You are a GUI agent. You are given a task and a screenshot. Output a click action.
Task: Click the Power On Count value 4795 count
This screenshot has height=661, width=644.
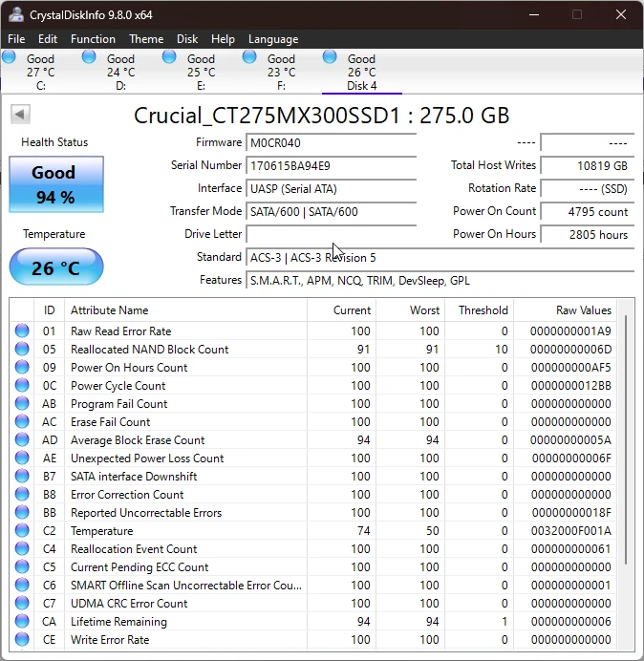click(x=587, y=211)
